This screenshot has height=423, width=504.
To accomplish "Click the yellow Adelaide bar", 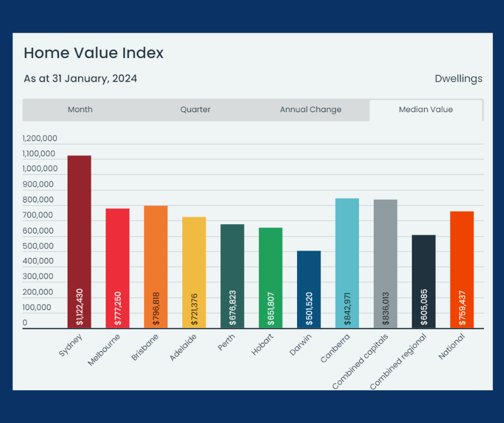I will pyautogui.click(x=194, y=273).
